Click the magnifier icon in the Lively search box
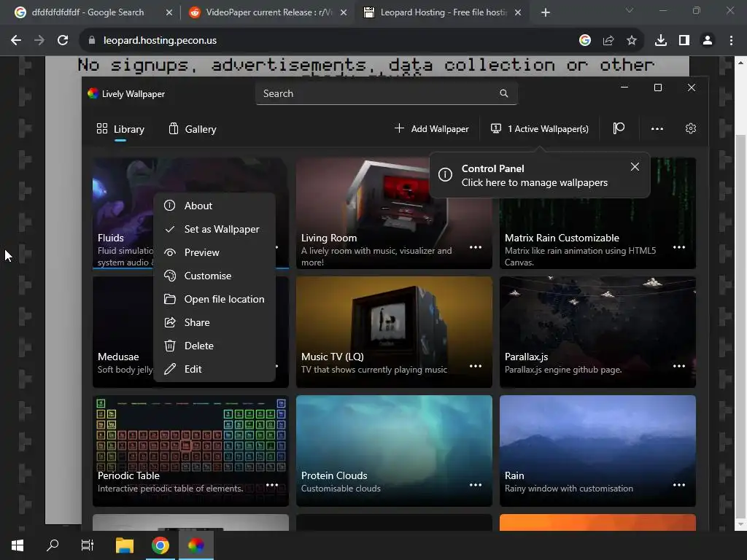The height and width of the screenshot is (560, 747). [x=503, y=93]
